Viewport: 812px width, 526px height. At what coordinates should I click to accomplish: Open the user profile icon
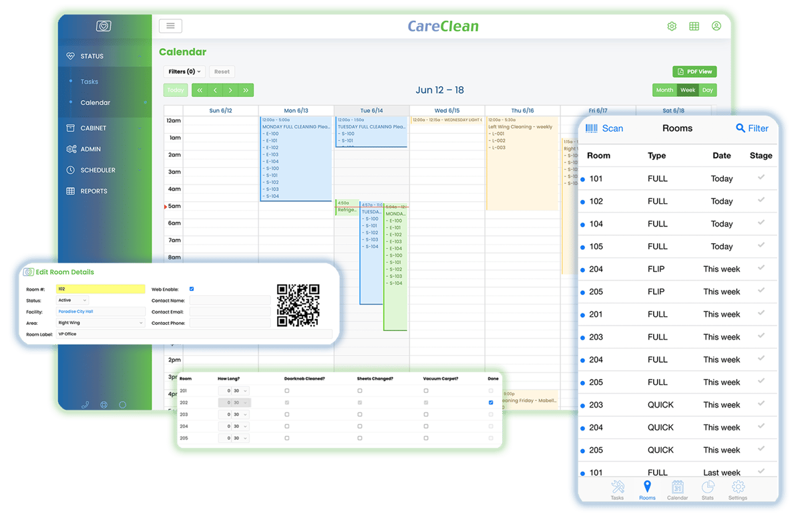click(716, 26)
